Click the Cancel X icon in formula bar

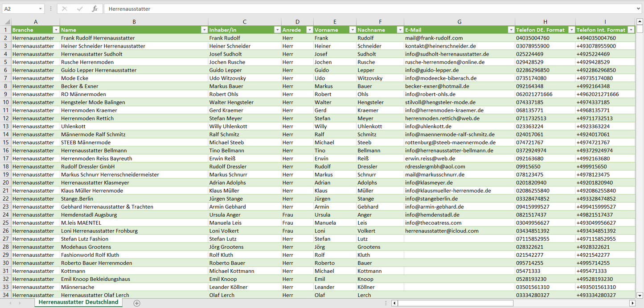point(65,9)
